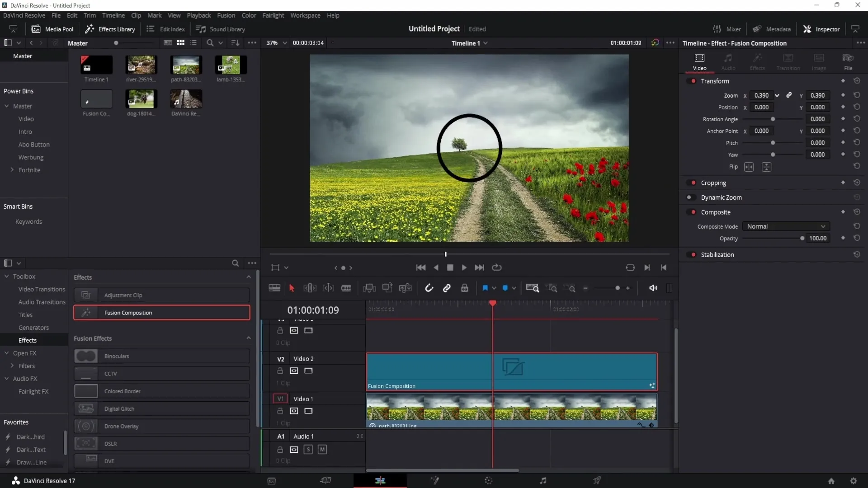Click the Metadata panel button
Screen dimensions: 868x488
click(x=773, y=28)
